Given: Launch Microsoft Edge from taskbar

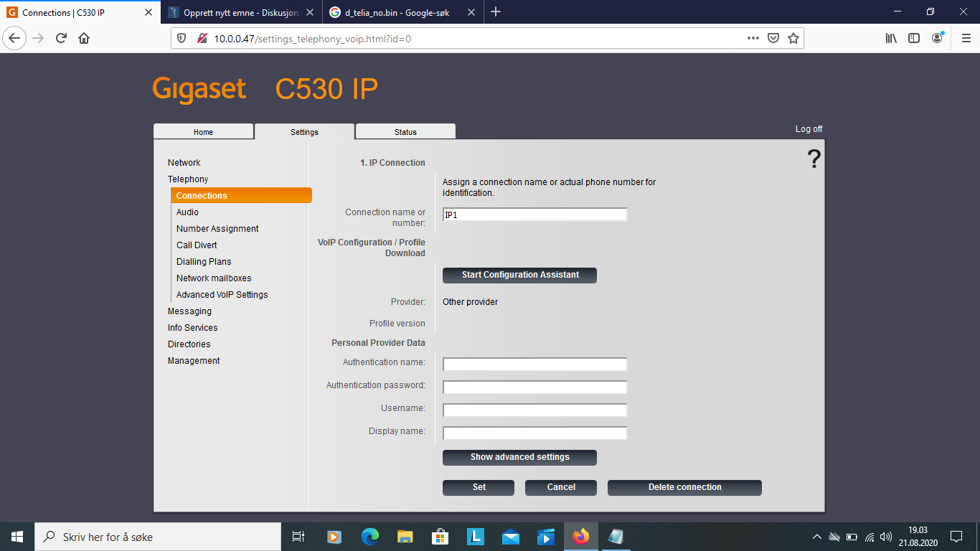Looking at the screenshot, I should tap(370, 537).
